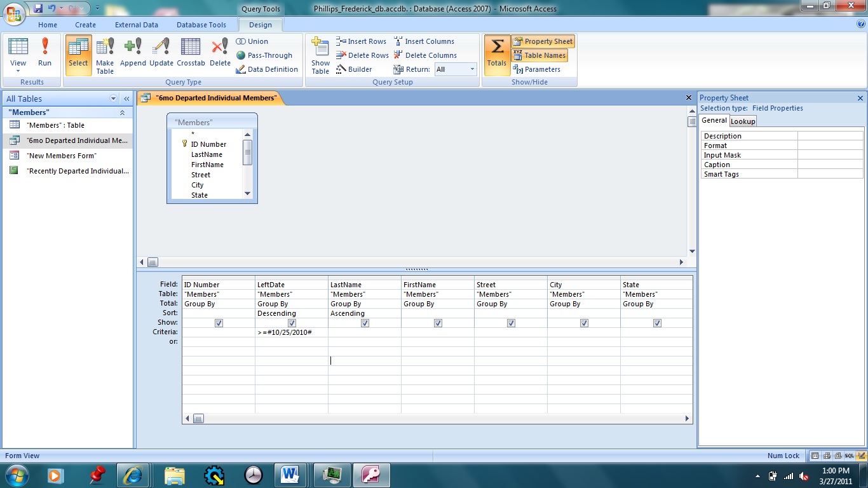868x488 pixels.
Task: Save via the Quick Access toolbar
Action: (38, 9)
